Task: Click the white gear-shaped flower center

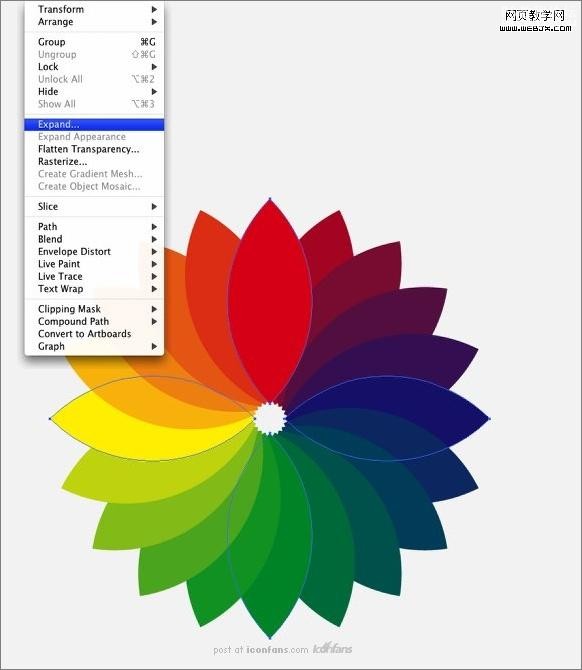Action: 270,418
